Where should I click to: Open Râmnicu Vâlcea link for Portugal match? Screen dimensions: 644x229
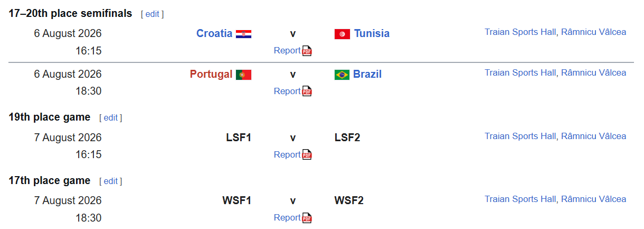pos(593,72)
